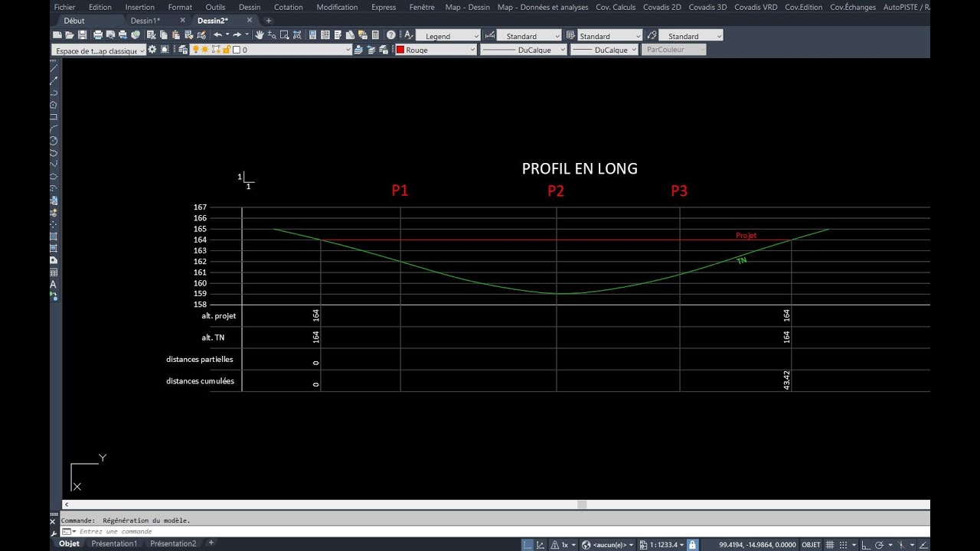980x551 pixels.
Task: Open the first DuCalque linetype dropdown
Action: click(524, 50)
